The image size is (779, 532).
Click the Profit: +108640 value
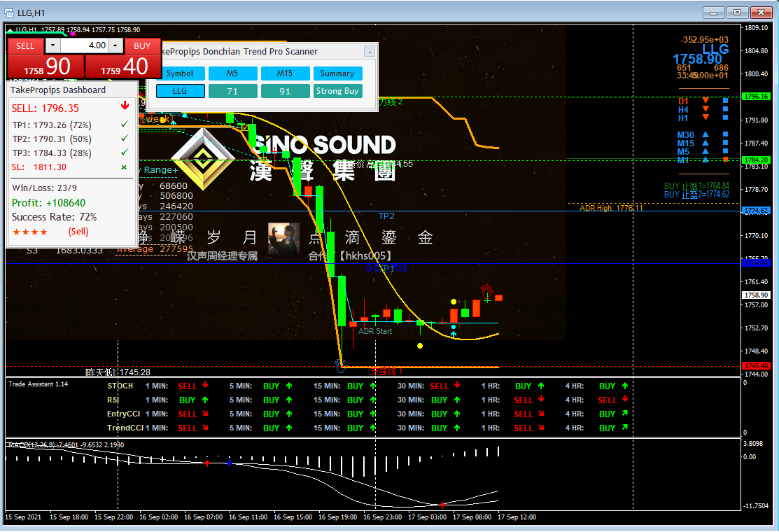pos(49,203)
